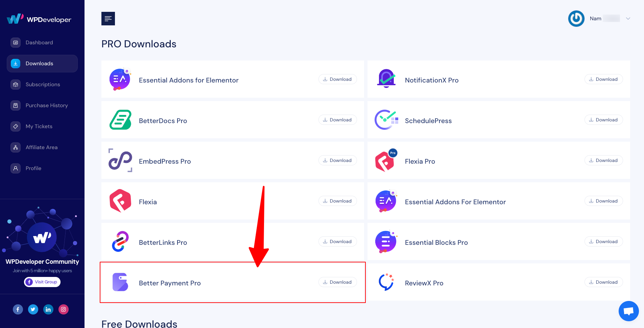Click the Visit Group button

coord(42,282)
